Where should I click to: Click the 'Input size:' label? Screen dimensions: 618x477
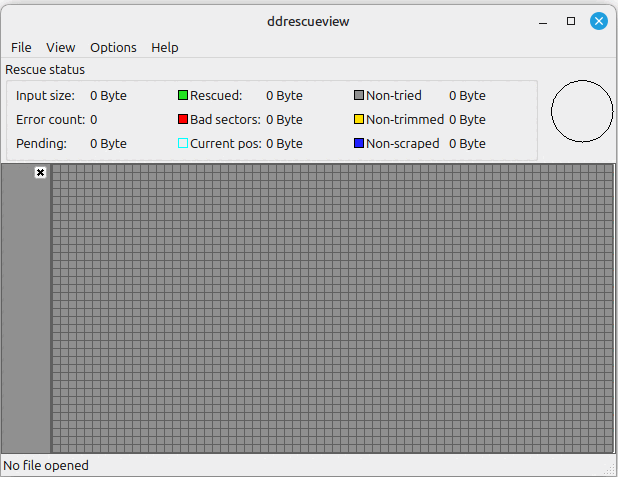pos(45,95)
